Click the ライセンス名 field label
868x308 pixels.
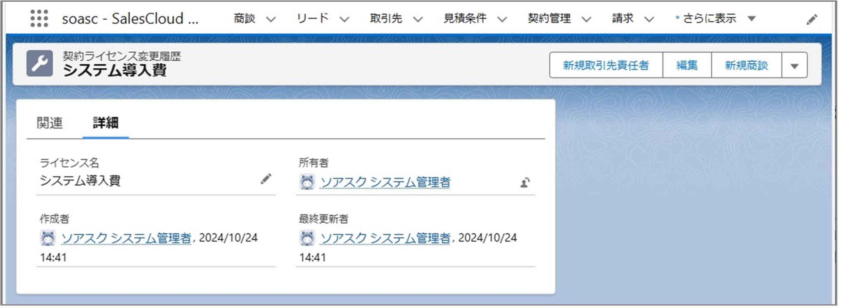coord(69,163)
